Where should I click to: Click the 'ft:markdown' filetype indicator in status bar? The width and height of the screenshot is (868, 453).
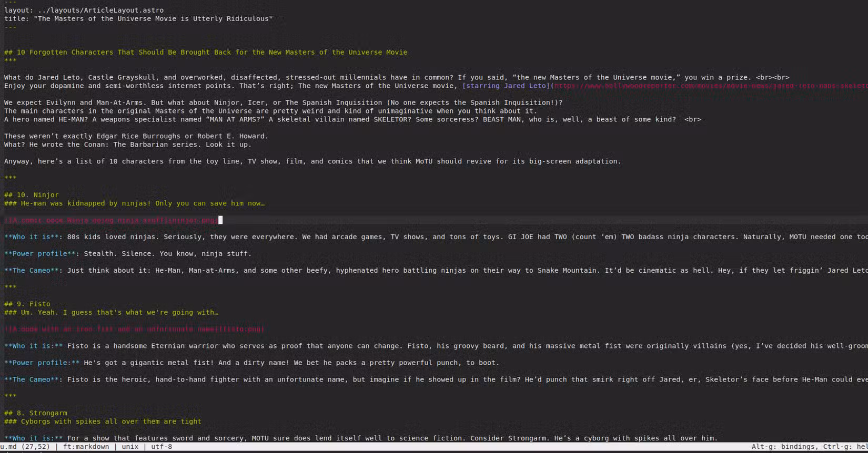pyautogui.click(x=86, y=447)
